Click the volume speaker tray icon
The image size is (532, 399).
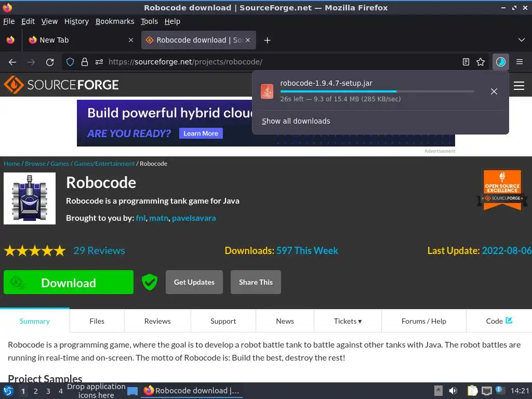coord(453,391)
